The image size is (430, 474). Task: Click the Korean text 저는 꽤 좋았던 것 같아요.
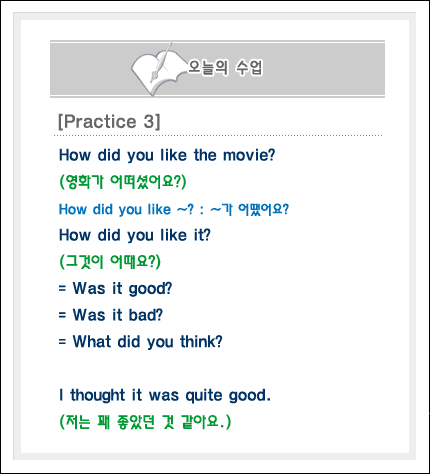pyautogui.click(x=145, y=422)
